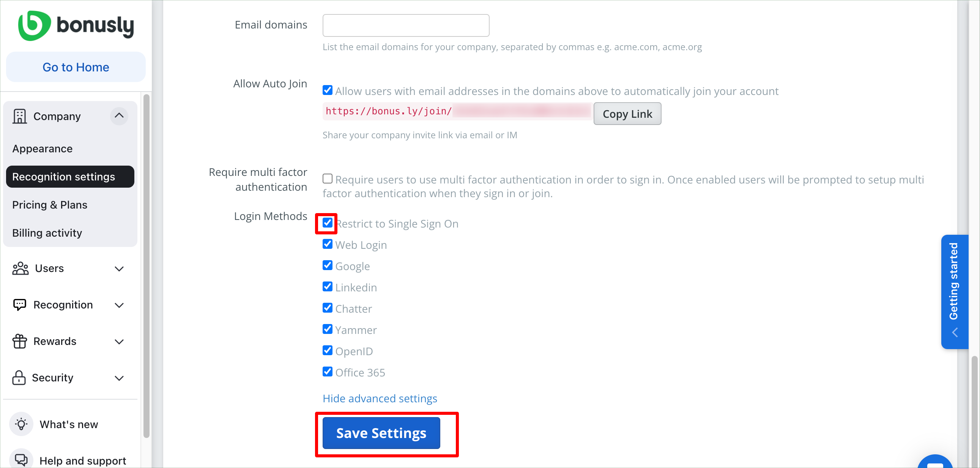Viewport: 980px width, 468px height.
Task: Open Pricing & Plans in sidebar
Action: pos(50,205)
